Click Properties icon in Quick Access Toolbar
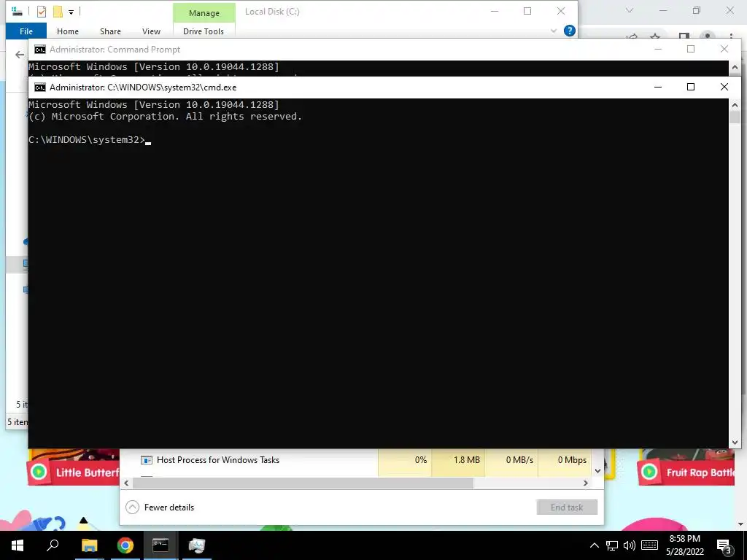 pos(42,12)
